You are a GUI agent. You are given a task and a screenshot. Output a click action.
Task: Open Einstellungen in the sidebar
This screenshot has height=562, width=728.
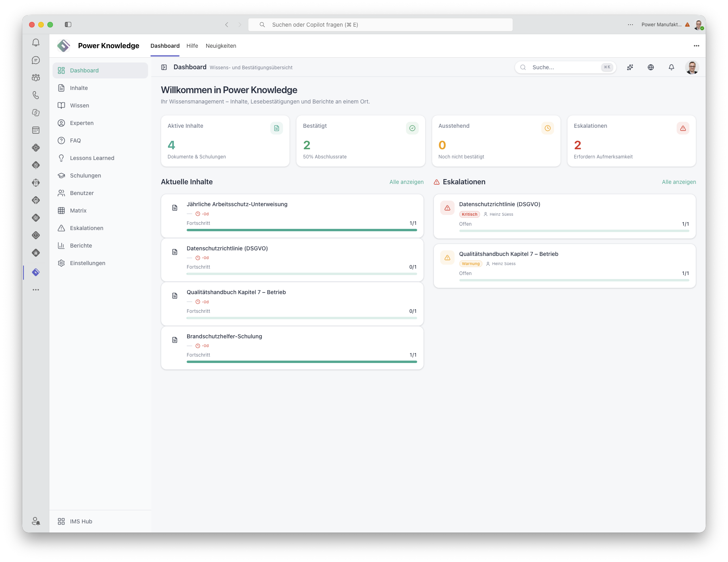pos(100,263)
